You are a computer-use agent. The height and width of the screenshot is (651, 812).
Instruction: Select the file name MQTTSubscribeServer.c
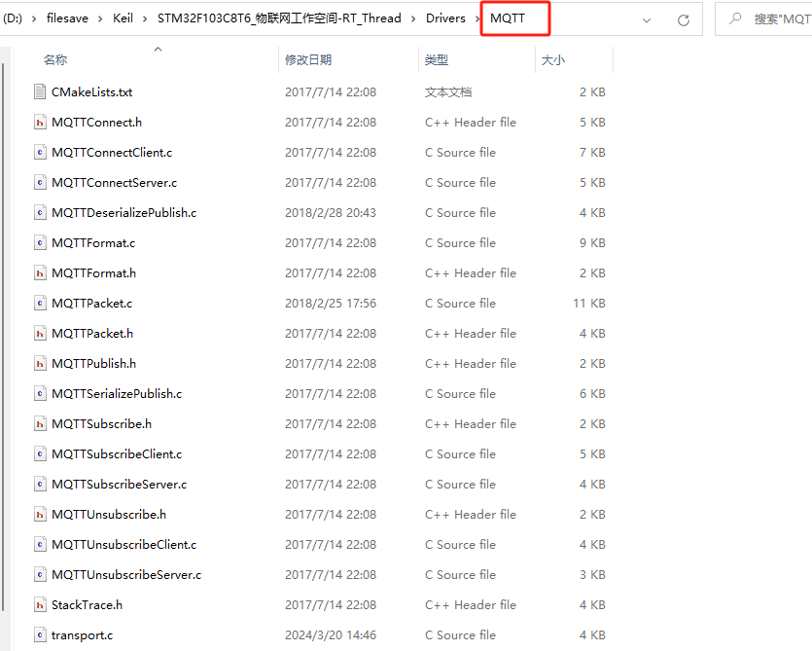tap(119, 484)
